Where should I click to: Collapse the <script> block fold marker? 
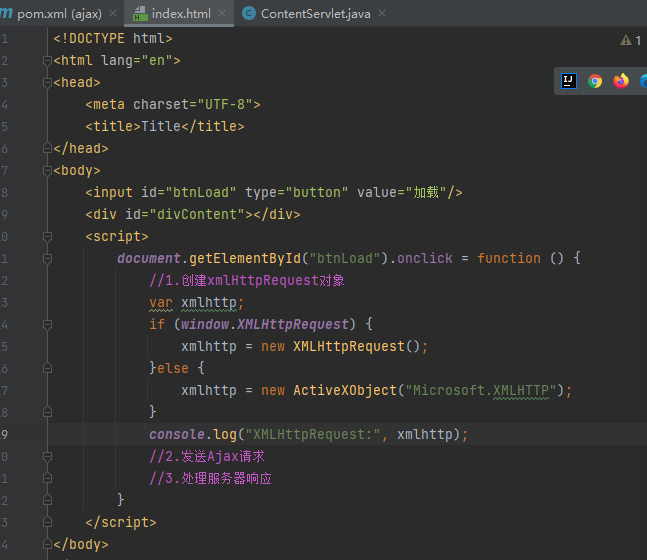click(x=47, y=237)
